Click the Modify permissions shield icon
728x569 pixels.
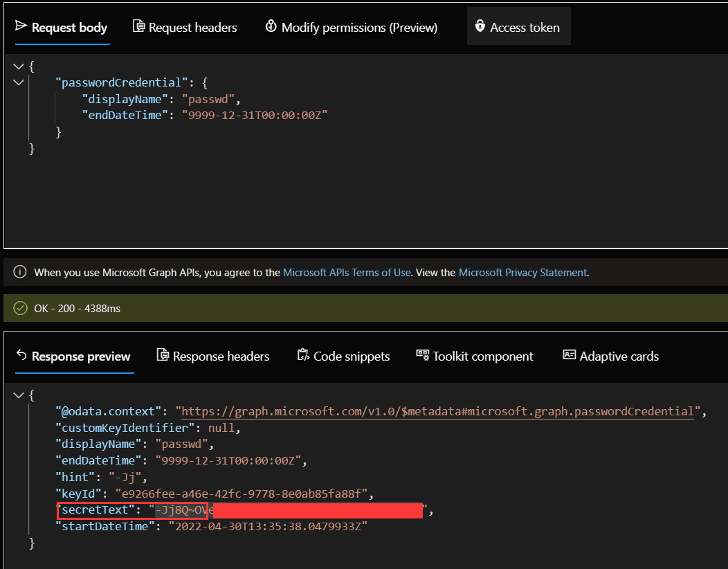(271, 27)
